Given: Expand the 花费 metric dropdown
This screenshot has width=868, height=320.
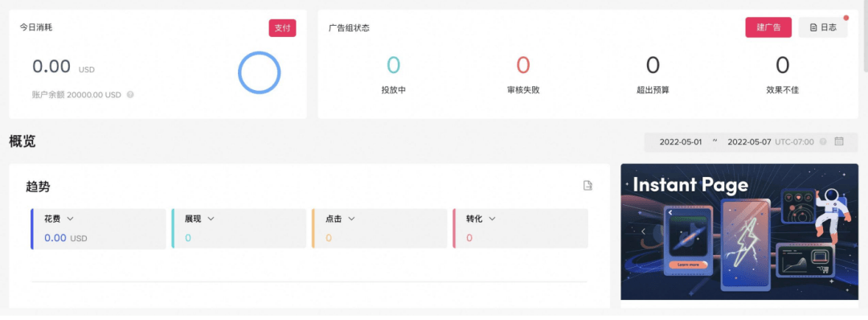Looking at the screenshot, I should (x=70, y=219).
